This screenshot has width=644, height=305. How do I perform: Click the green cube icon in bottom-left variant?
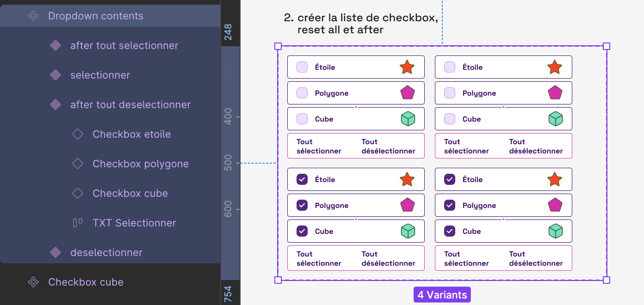pyautogui.click(x=408, y=231)
